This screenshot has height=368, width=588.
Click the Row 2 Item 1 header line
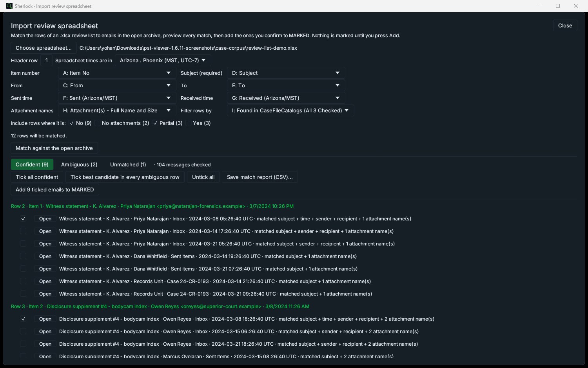point(152,206)
